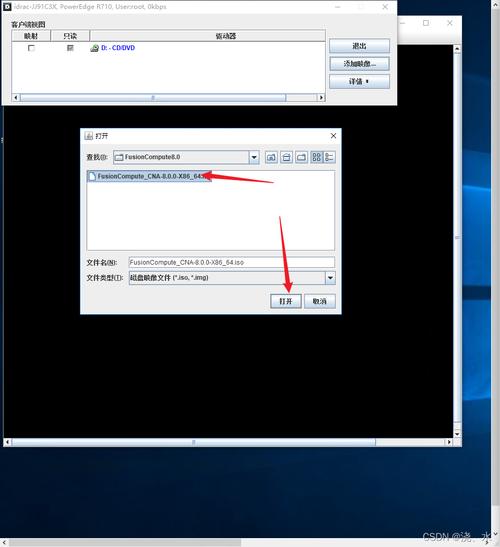
Task: Click right arrow of console window horizontal scrollbar
Action: pos(449,442)
